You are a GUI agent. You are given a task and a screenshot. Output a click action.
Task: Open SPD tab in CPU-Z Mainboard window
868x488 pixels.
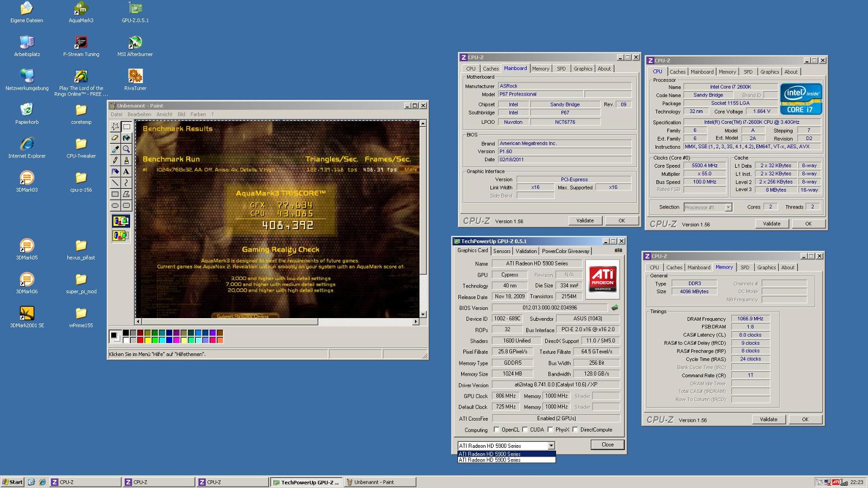click(x=561, y=68)
